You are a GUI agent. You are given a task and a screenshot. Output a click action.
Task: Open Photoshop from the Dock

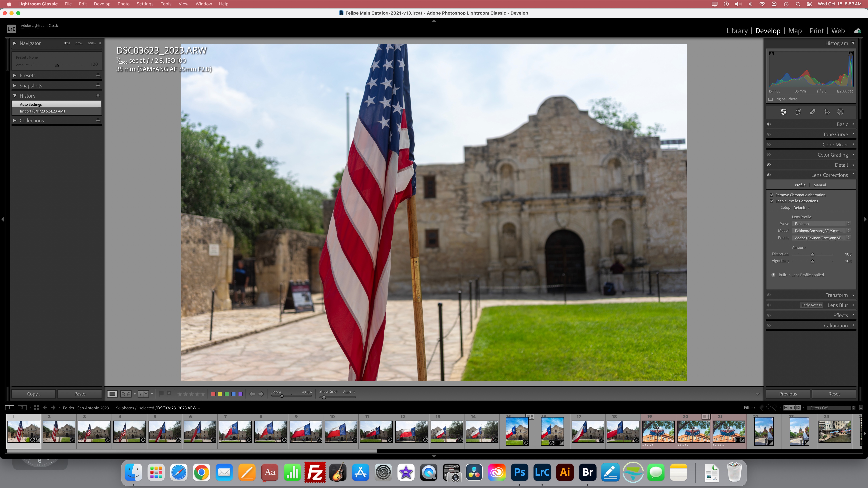(519, 473)
